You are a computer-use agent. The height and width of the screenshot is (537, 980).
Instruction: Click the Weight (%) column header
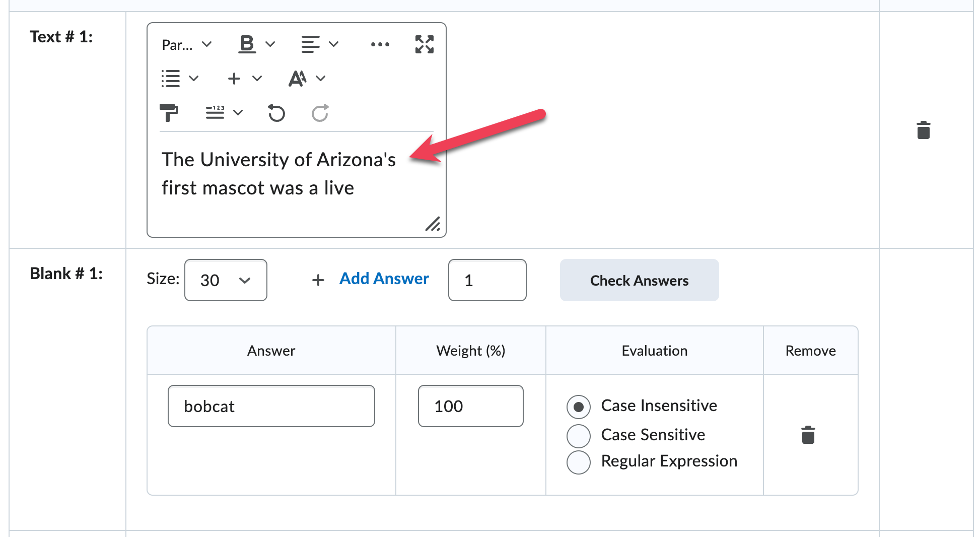point(470,351)
